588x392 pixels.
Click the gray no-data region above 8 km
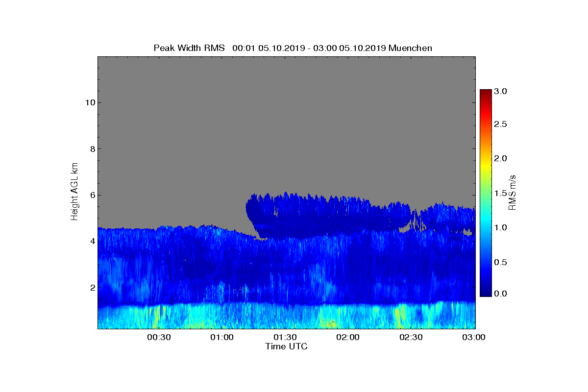[286, 103]
